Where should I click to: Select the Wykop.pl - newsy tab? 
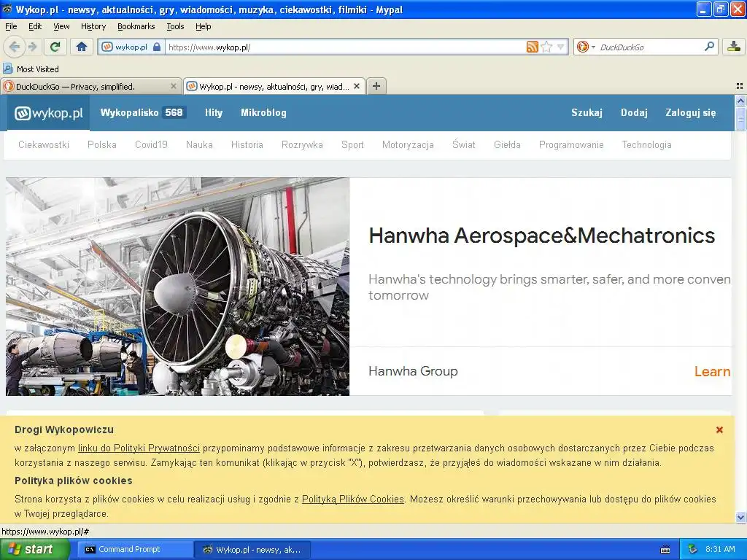(x=274, y=86)
